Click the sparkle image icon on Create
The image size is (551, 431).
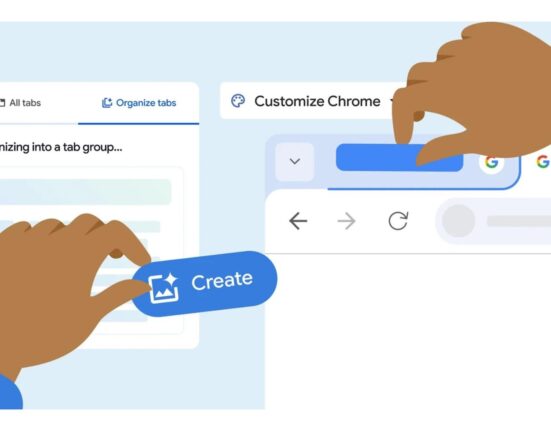pos(163,288)
